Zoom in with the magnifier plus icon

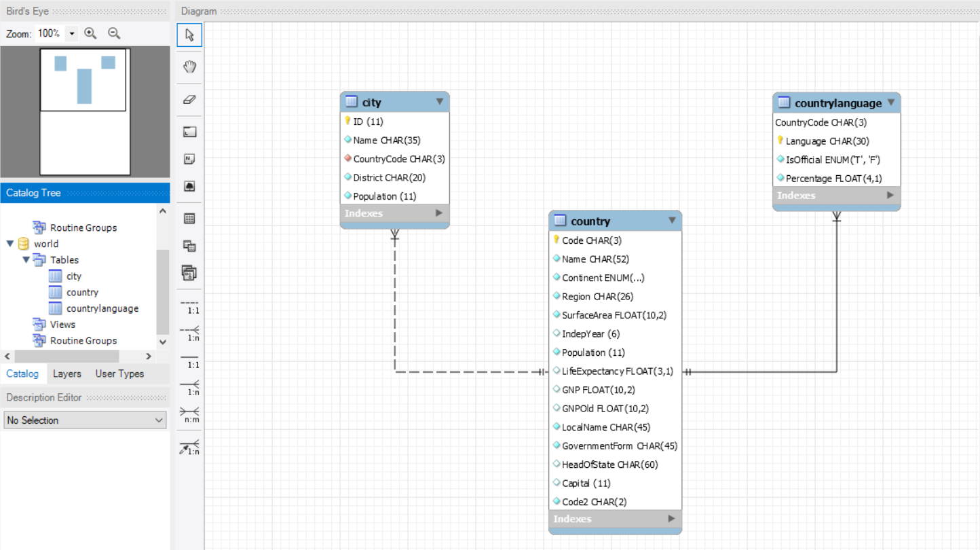pyautogui.click(x=90, y=33)
